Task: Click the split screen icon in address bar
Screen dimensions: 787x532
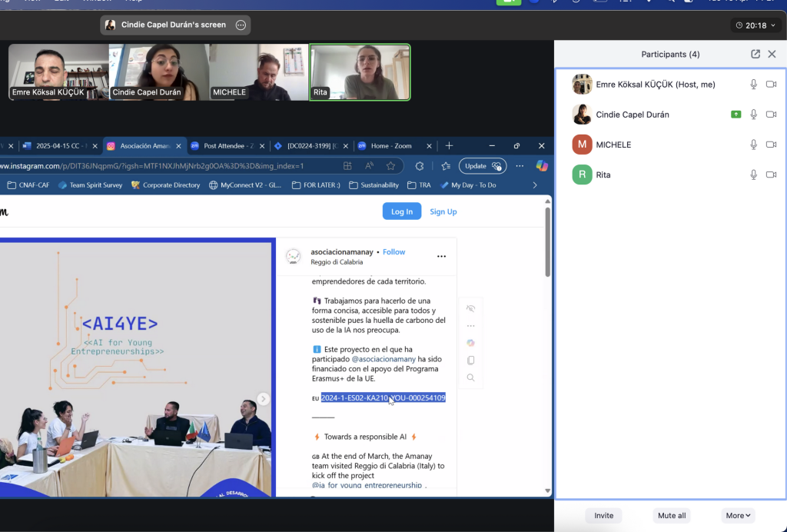Action: pyautogui.click(x=347, y=166)
